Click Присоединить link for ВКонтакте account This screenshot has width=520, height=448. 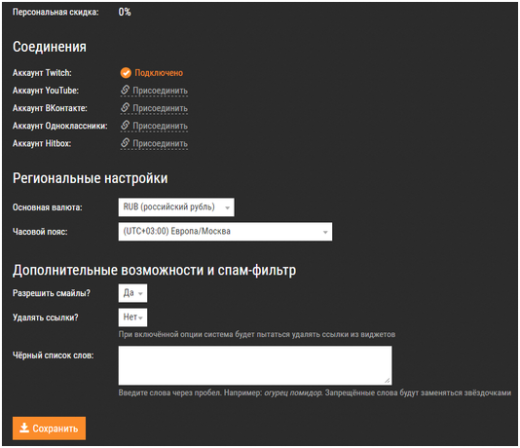[x=160, y=108]
